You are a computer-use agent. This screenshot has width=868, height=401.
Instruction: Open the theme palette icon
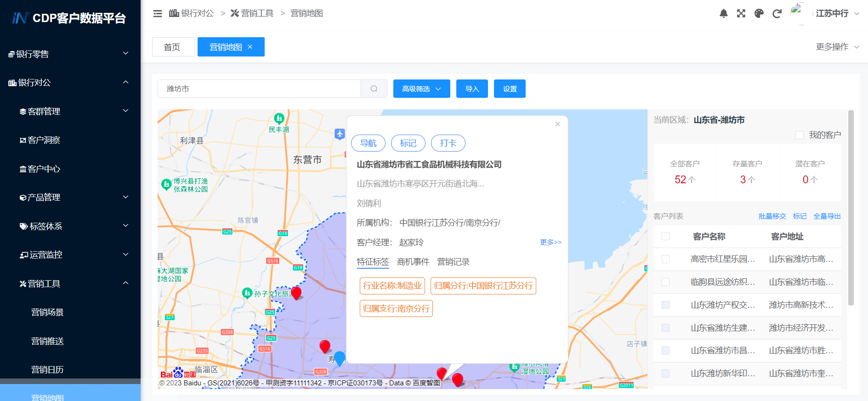point(759,13)
